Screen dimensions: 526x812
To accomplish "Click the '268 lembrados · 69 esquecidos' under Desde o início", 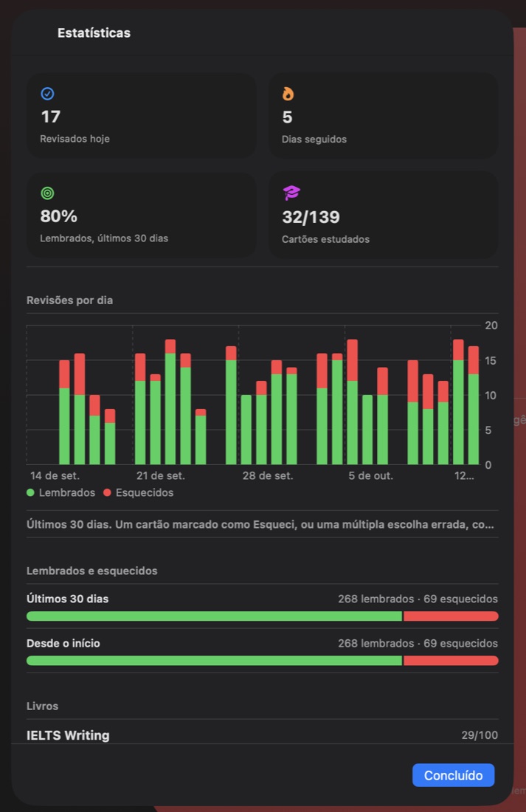I will click(x=418, y=643).
